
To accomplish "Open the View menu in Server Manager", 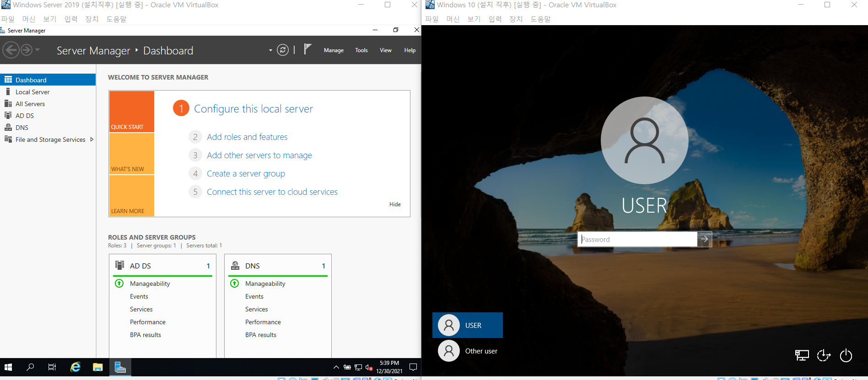I will [x=385, y=50].
